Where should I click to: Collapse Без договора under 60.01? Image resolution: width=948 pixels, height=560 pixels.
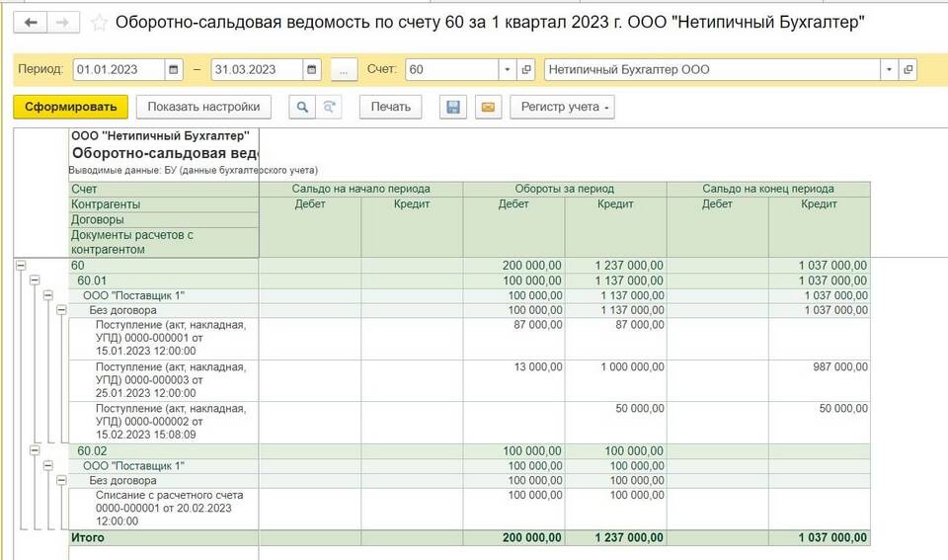coord(61,310)
